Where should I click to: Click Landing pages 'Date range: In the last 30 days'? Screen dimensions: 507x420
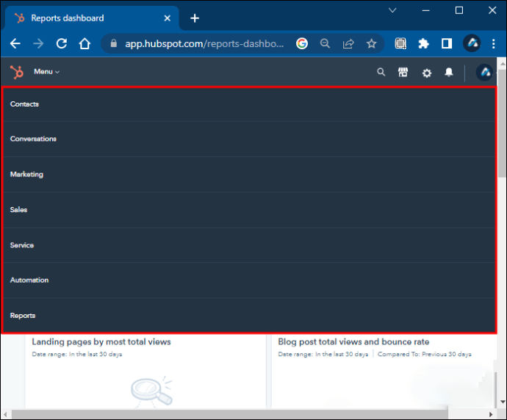(x=77, y=354)
